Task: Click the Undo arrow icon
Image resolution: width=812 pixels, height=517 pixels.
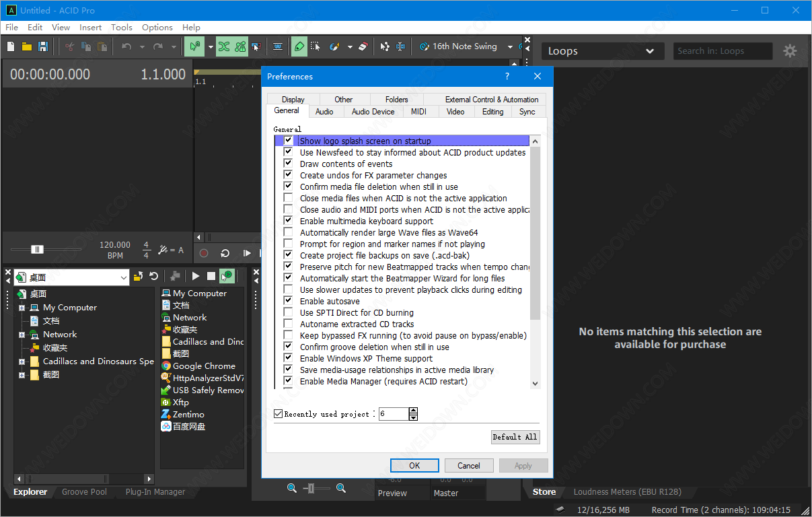Action: (x=126, y=46)
